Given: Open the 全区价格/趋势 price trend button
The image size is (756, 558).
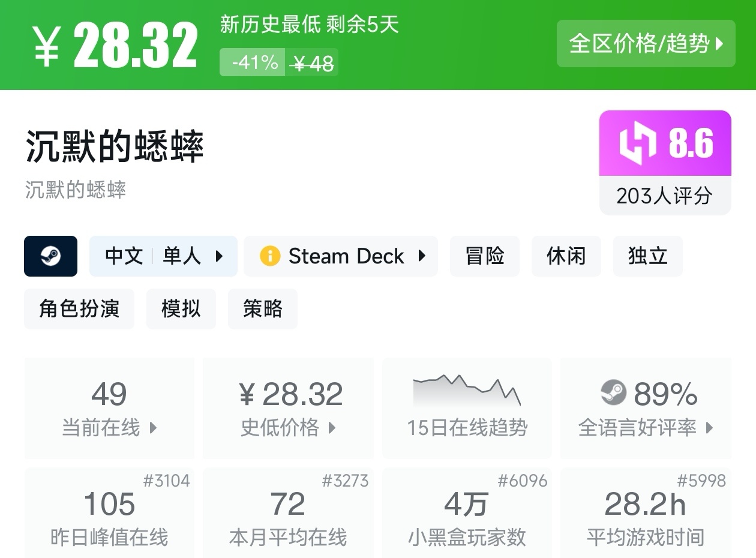Looking at the screenshot, I should [646, 43].
